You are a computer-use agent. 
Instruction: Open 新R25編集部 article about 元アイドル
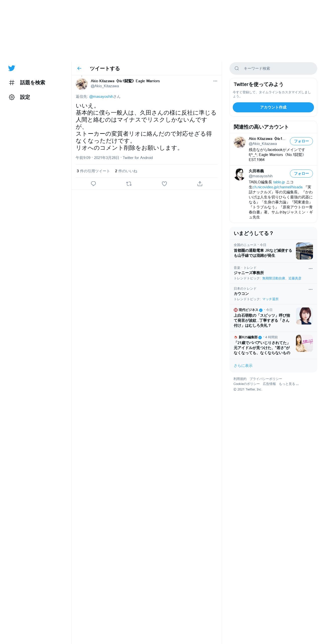click(x=262, y=348)
